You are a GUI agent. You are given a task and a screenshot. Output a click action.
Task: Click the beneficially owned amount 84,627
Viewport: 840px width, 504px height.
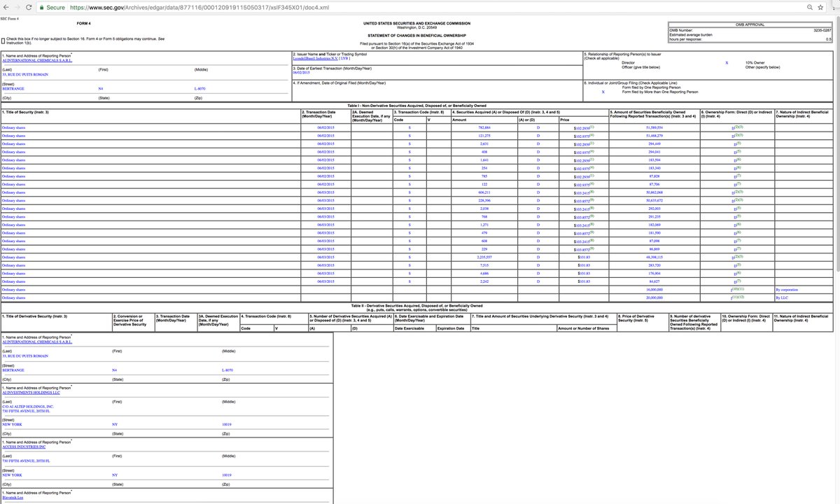[x=654, y=281]
